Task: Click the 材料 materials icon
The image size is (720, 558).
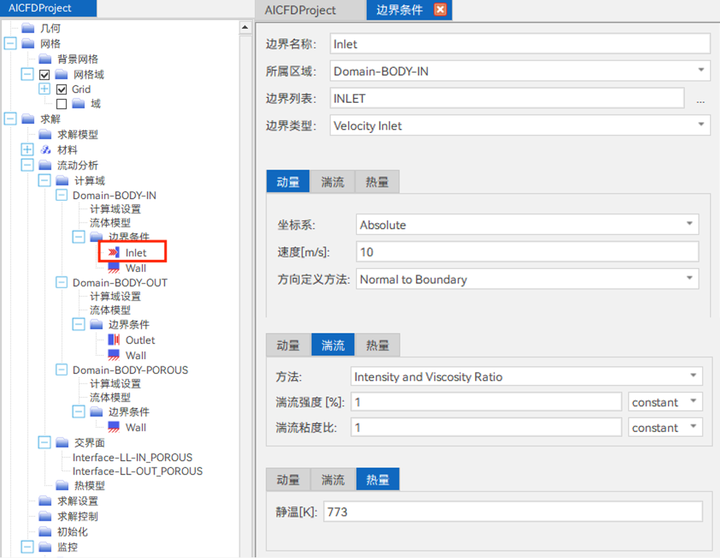Action: click(45, 150)
